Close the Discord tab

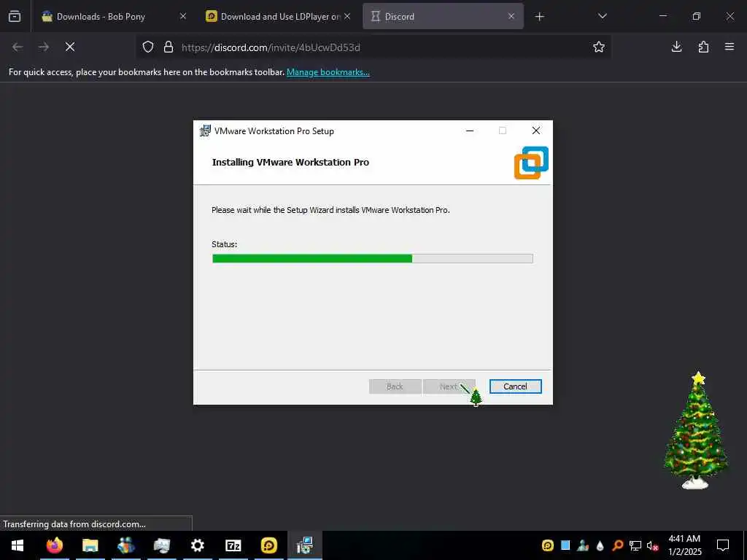[x=511, y=16]
